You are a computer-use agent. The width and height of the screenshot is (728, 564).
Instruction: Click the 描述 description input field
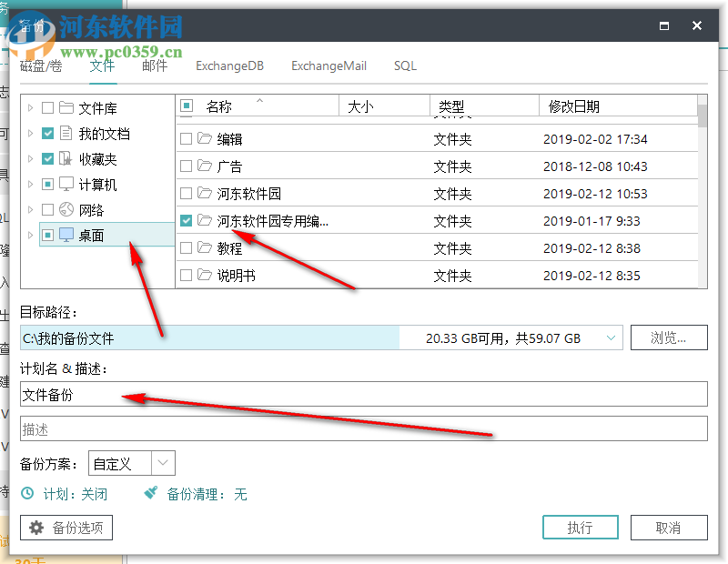click(x=364, y=428)
